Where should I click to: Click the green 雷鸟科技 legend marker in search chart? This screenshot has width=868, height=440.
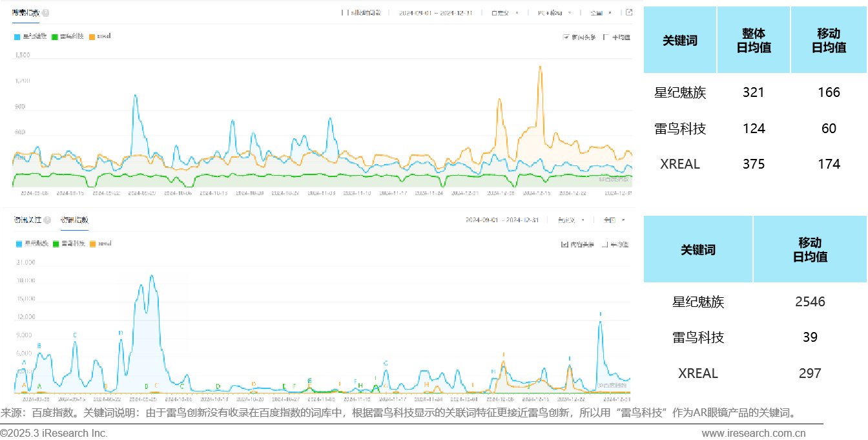coord(54,37)
